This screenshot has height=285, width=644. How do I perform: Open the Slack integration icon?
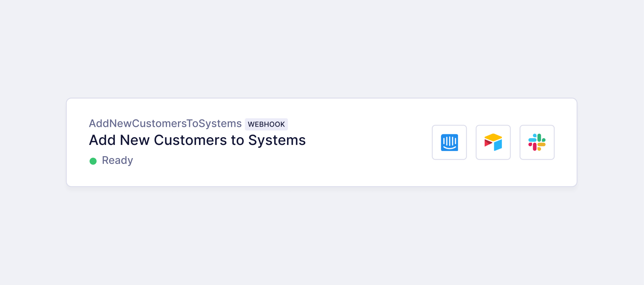537,142
